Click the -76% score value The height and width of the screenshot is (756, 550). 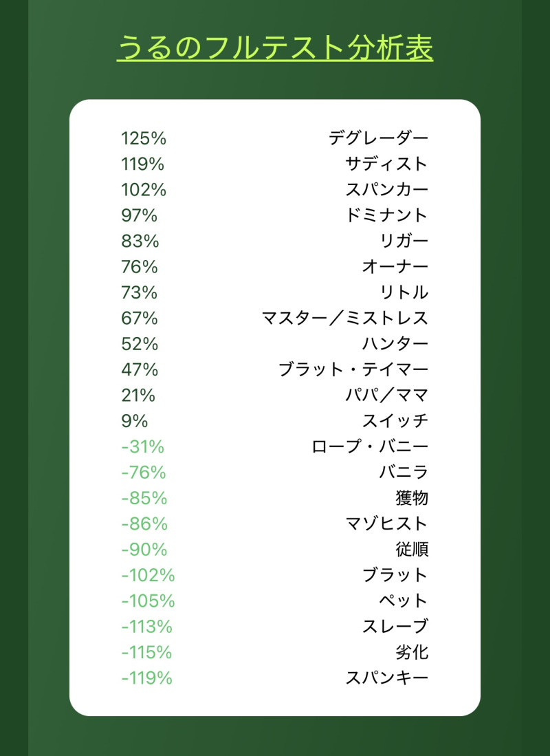point(143,472)
